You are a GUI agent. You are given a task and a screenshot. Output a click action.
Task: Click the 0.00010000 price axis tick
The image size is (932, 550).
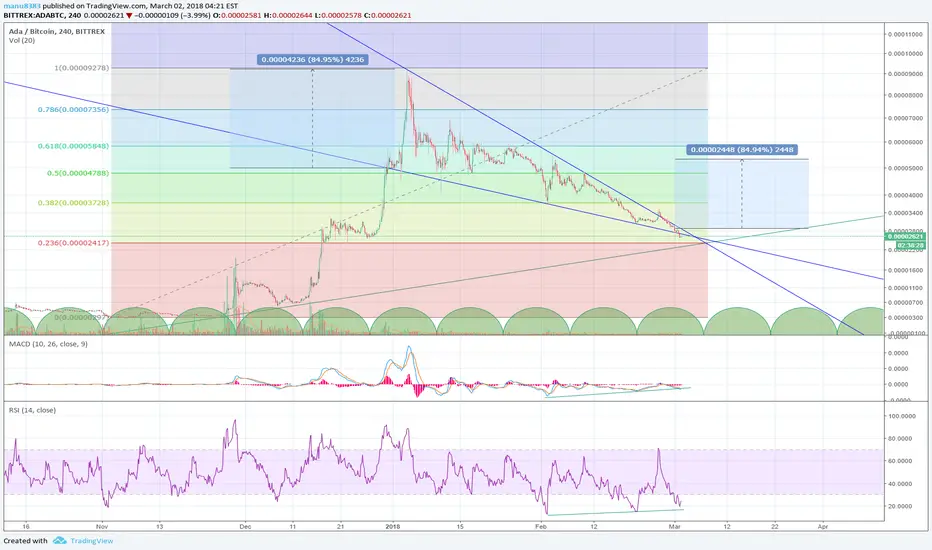pyautogui.click(x=905, y=54)
